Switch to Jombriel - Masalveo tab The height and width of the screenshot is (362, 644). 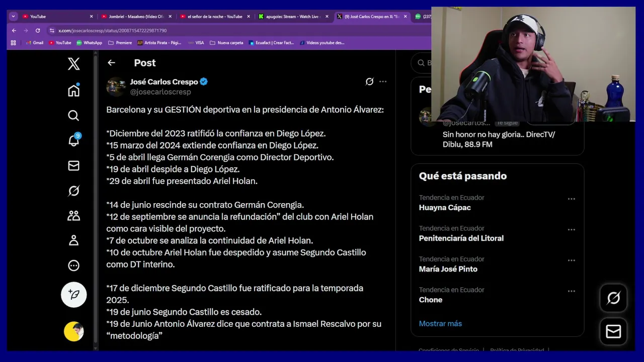coord(136,17)
